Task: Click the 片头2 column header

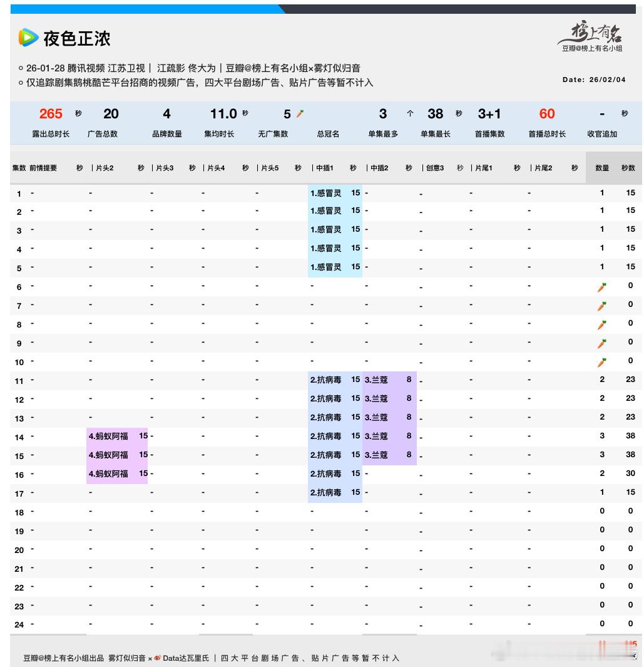Action: point(105,168)
